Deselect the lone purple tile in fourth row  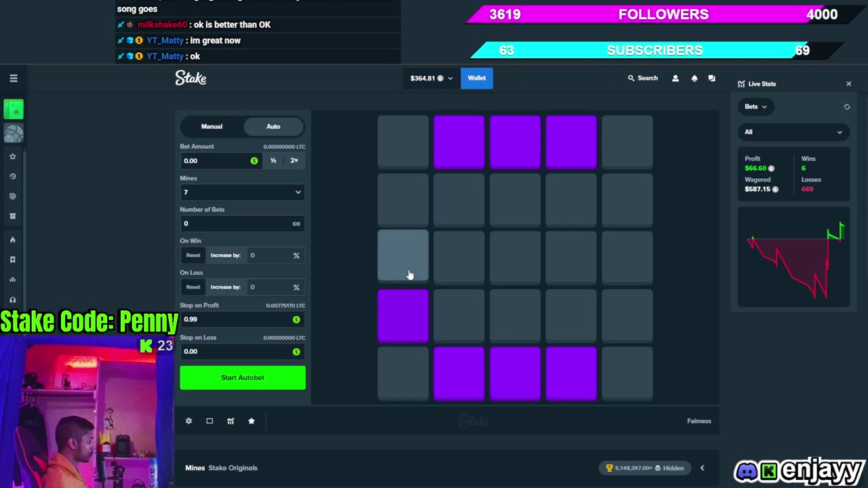[x=403, y=316]
